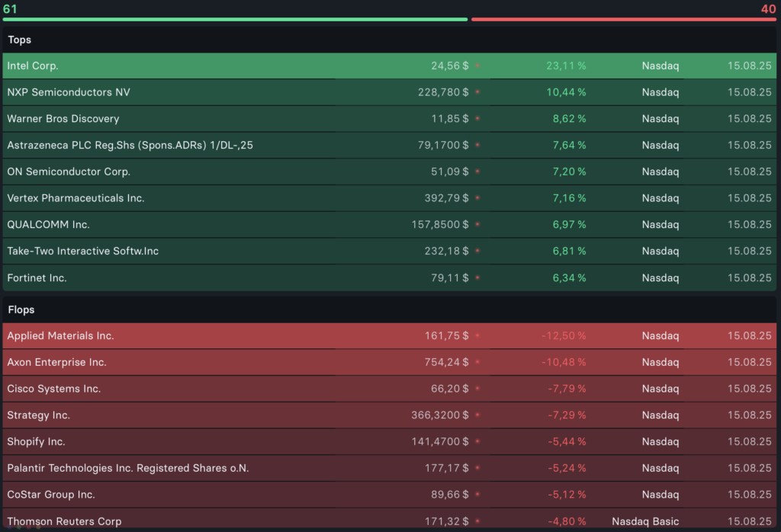The width and height of the screenshot is (781, 532).
Task: Click the status dot in Axon Enterprise row
Action: 477,362
